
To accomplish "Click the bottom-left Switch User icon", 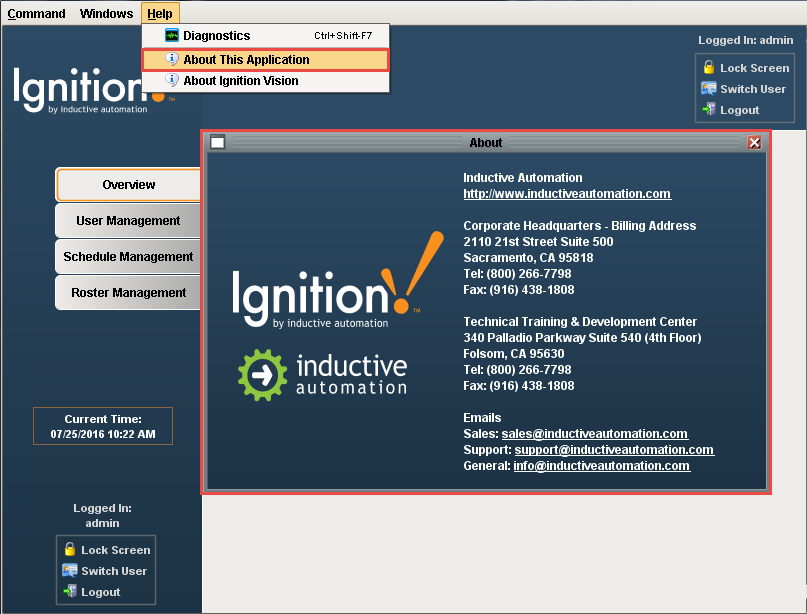I will point(70,571).
